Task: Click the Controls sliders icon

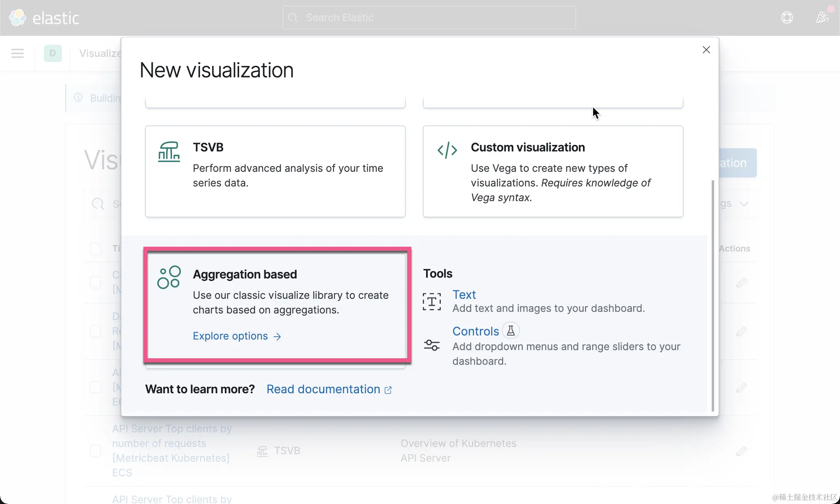Action: 431,345
